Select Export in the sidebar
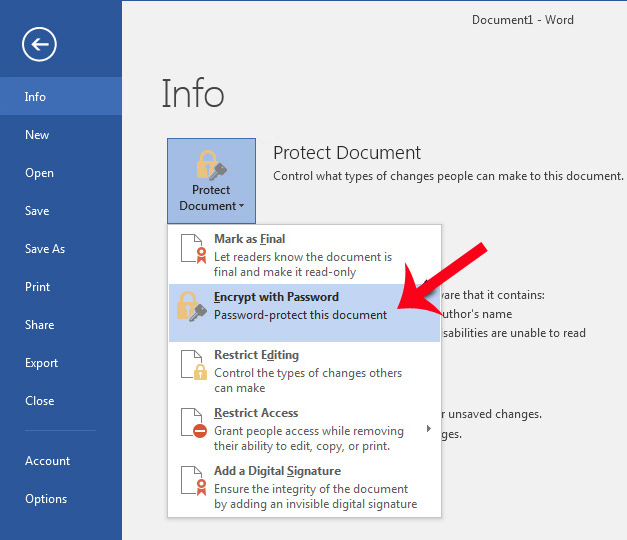The image size is (627, 540). click(x=41, y=363)
